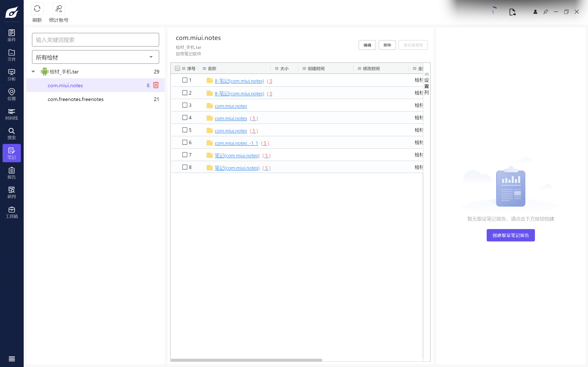
Task: Click the pin window icon
Action: click(x=545, y=12)
